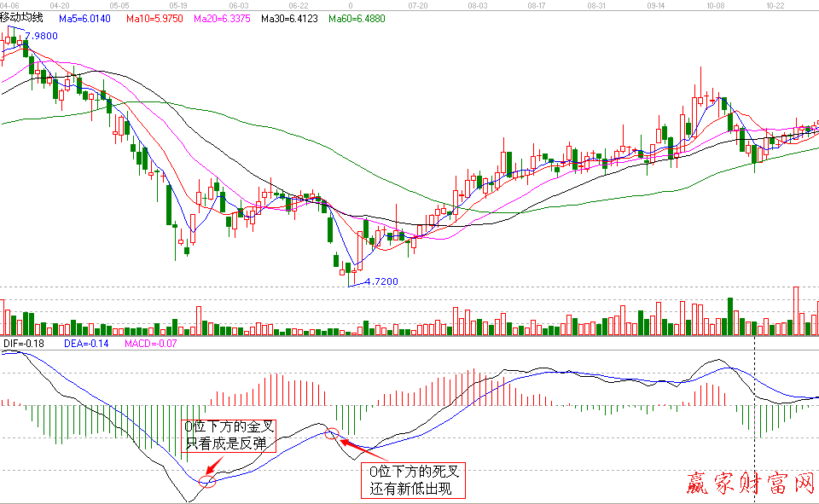Select the 10-08 date on the time axis
This screenshot has width=819, height=504.
click(714, 5)
